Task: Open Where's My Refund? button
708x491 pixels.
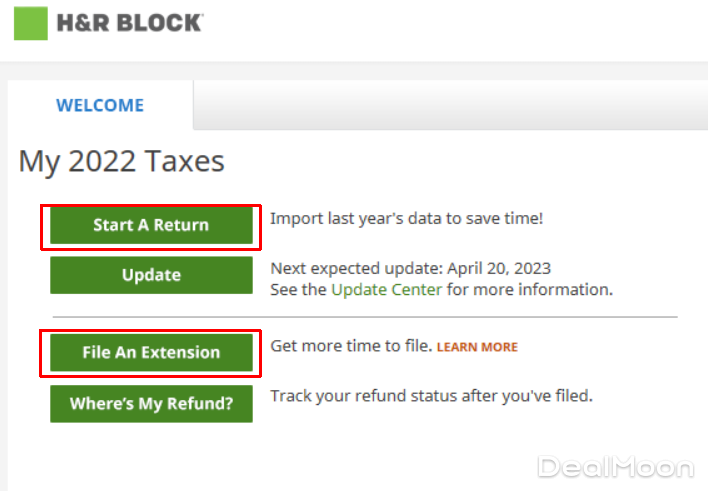Action: (151, 404)
